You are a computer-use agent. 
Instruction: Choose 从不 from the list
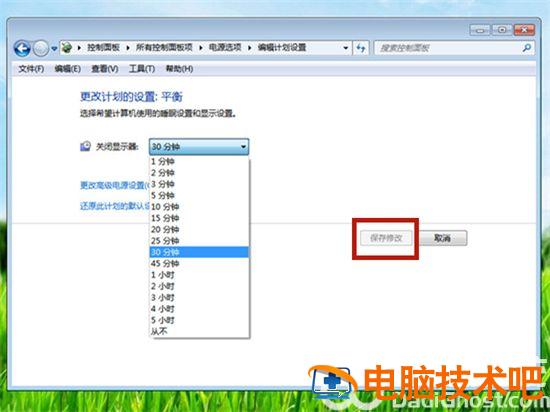(x=199, y=331)
